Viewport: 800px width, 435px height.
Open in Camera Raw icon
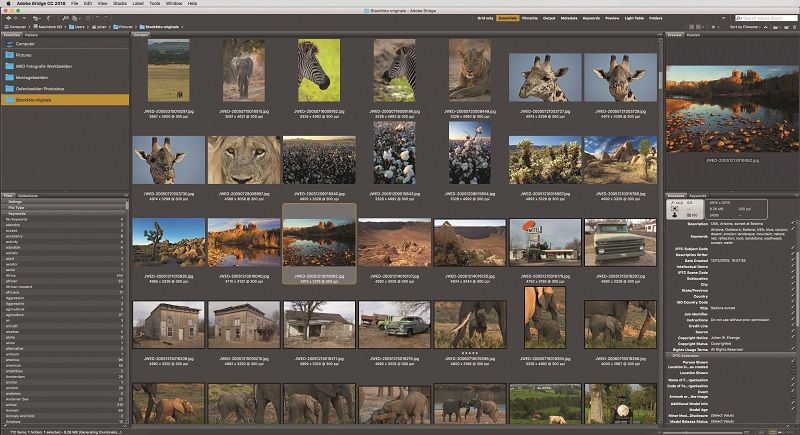tap(88, 18)
